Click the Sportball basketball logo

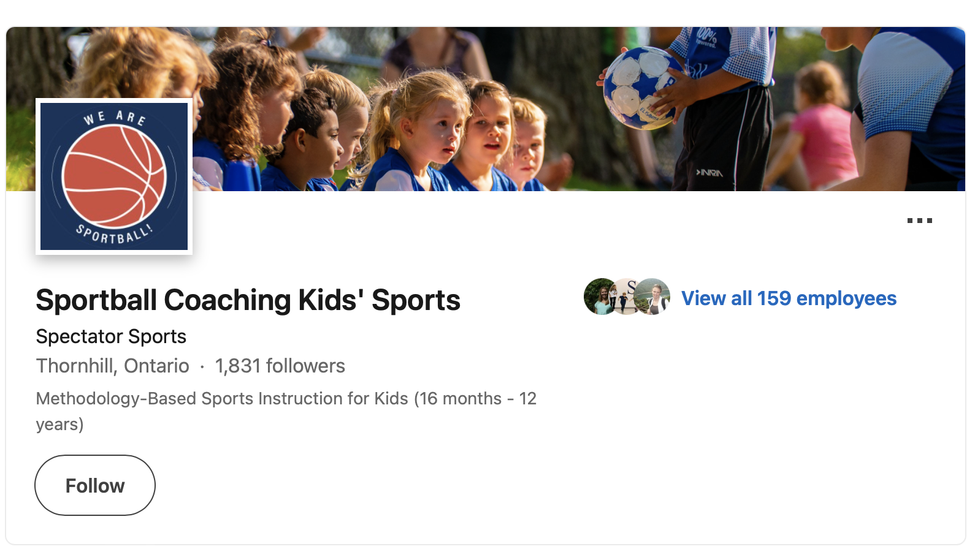(x=114, y=176)
